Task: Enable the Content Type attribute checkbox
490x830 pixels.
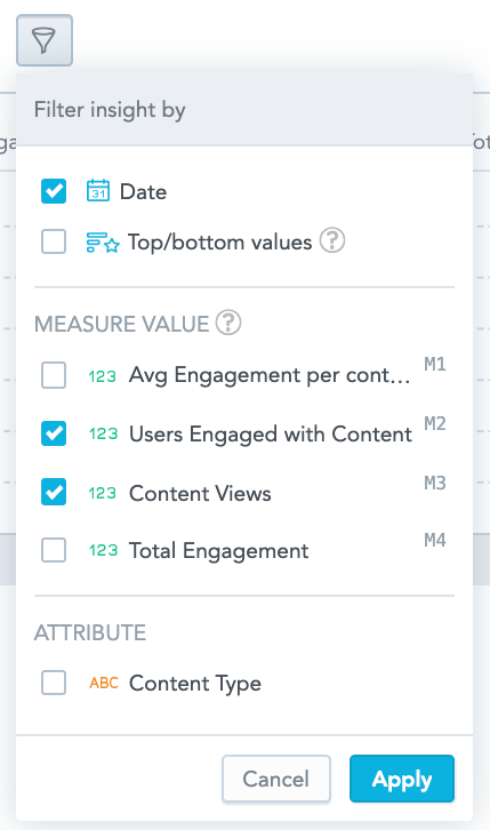Action: [x=53, y=683]
